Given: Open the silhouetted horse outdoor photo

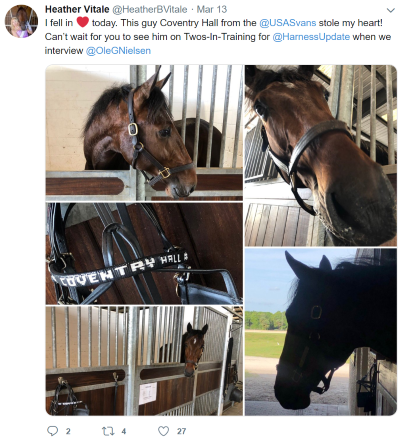Looking at the screenshot, I should [321, 332].
